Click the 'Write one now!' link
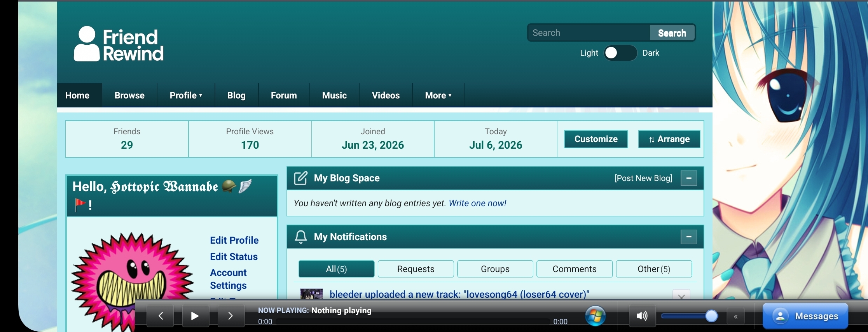Viewport: 868px width, 332px height. click(477, 203)
